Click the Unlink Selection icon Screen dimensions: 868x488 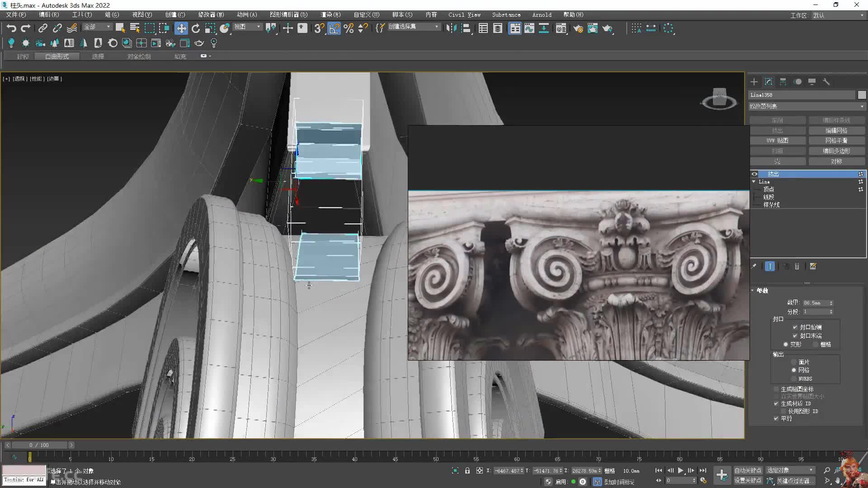click(x=57, y=28)
